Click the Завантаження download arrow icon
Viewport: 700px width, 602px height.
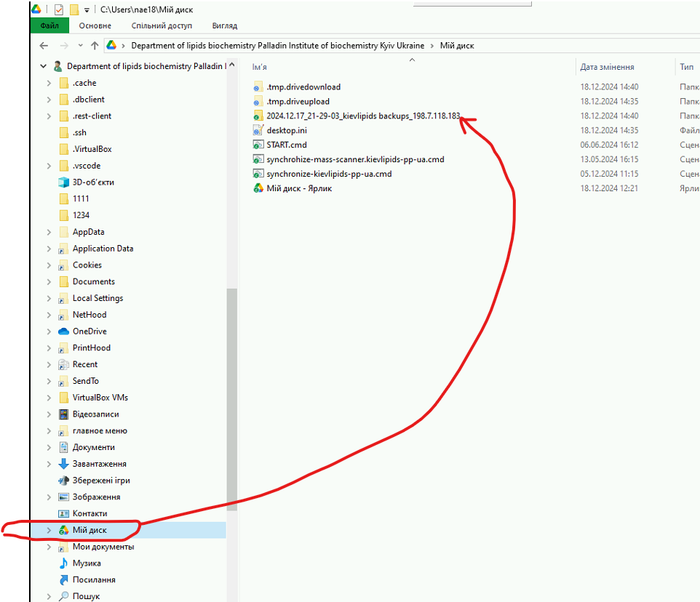[63, 464]
